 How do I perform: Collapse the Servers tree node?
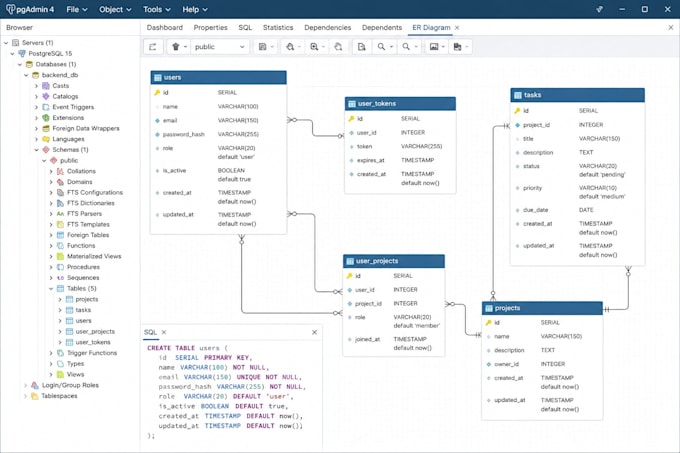6,42
